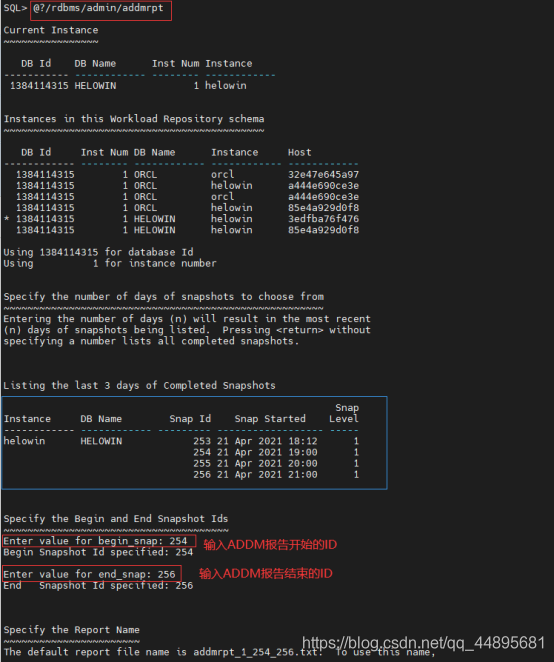
Task: Click the Current Instance heading
Action: coord(51,30)
